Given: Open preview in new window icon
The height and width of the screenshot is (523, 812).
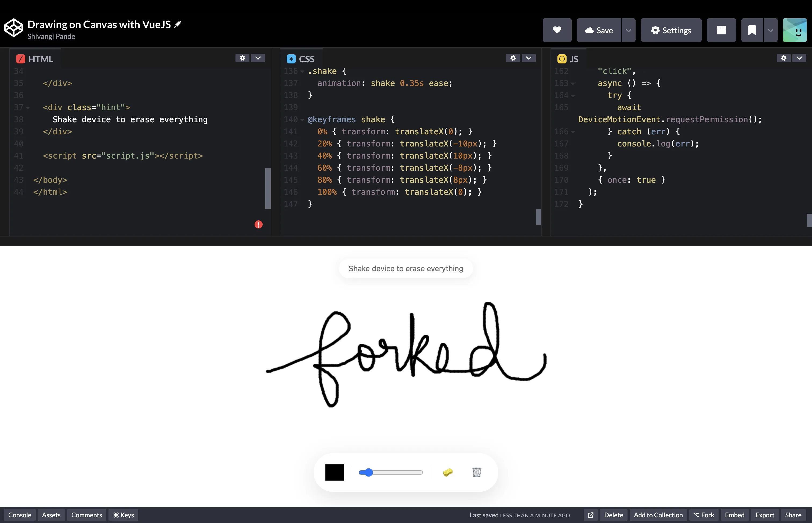Looking at the screenshot, I should click(590, 515).
